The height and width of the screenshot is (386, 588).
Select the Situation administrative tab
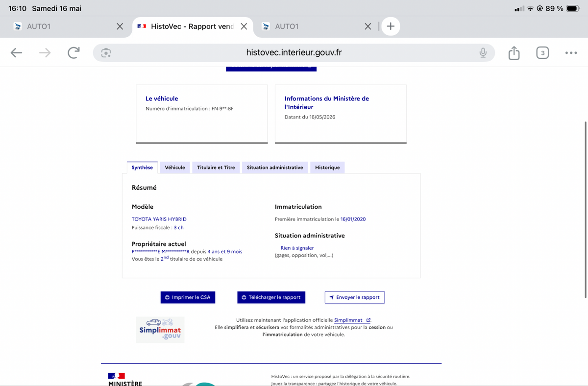(275, 168)
